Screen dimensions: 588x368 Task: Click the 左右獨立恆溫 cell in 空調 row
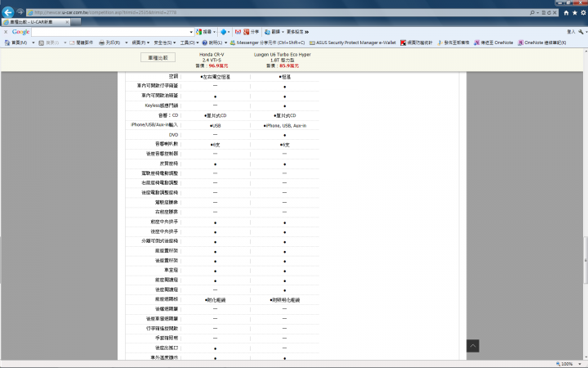[216, 77]
